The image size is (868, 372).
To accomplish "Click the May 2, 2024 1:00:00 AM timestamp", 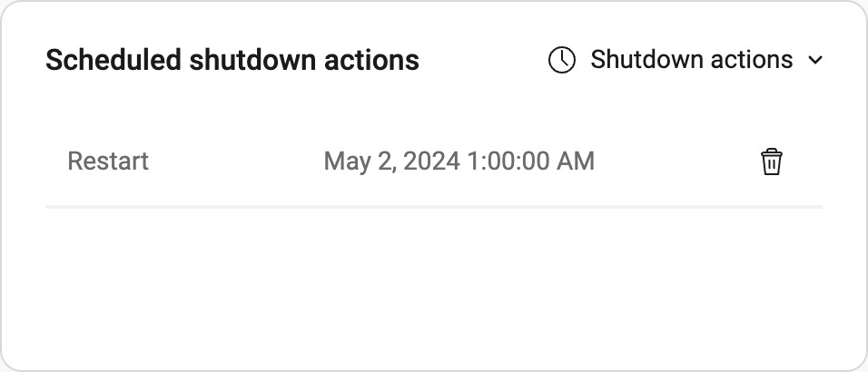I will coord(459,162).
